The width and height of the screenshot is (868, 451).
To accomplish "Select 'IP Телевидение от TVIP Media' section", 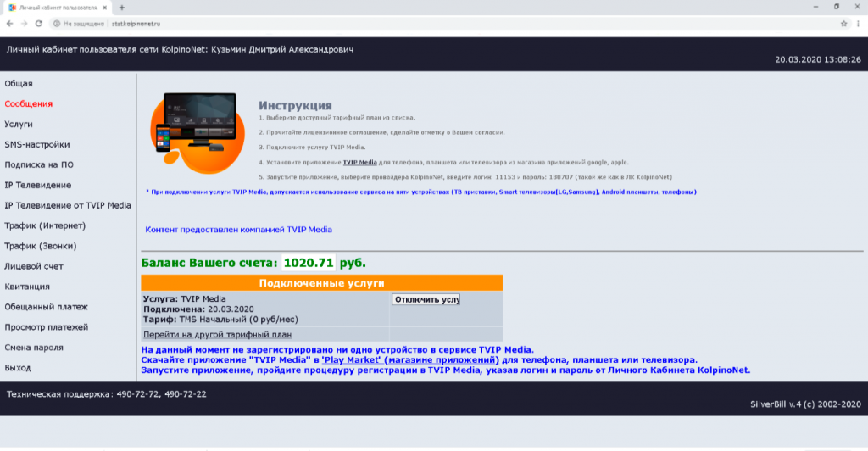I will (x=68, y=205).
